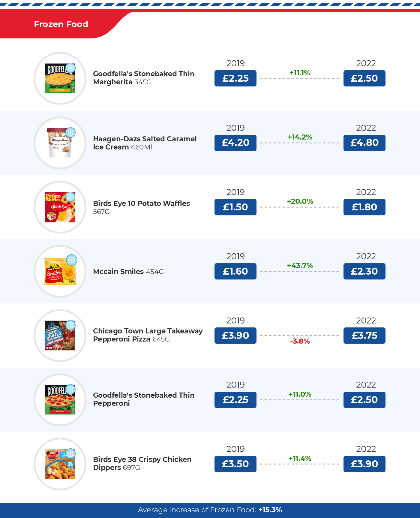This screenshot has height=518, width=420.
Task: Click the snowflake icon on McCain Smiles
Action: pyautogui.click(x=71, y=260)
